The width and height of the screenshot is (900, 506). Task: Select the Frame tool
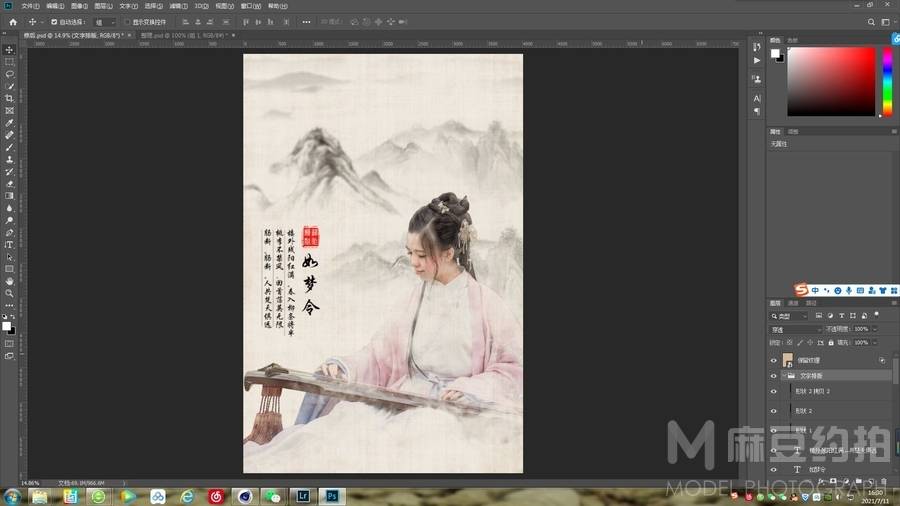coord(9,110)
